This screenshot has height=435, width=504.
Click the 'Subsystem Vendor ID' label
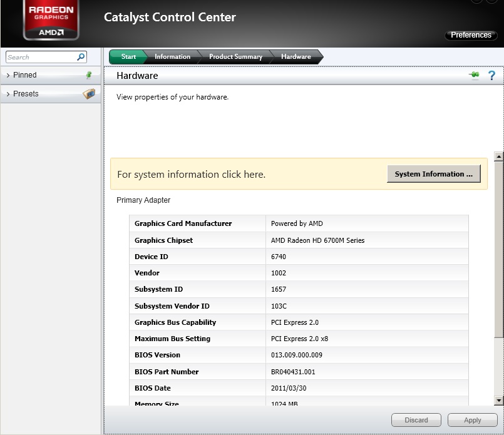(x=172, y=306)
